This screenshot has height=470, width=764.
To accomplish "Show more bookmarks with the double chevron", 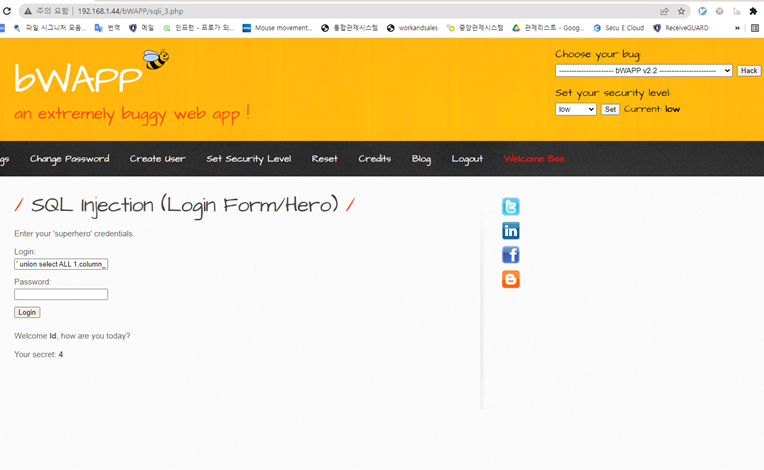I will 737,28.
